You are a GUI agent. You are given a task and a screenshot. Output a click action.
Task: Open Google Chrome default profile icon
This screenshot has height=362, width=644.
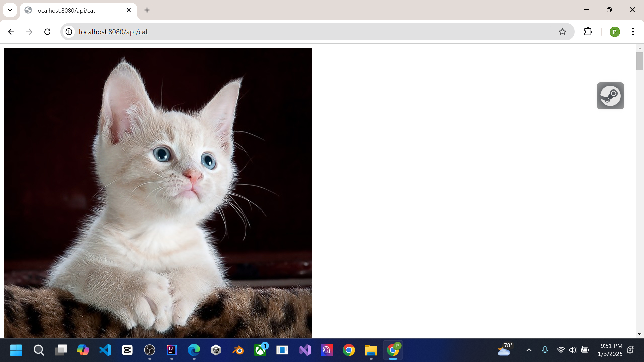(x=349, y=350)
